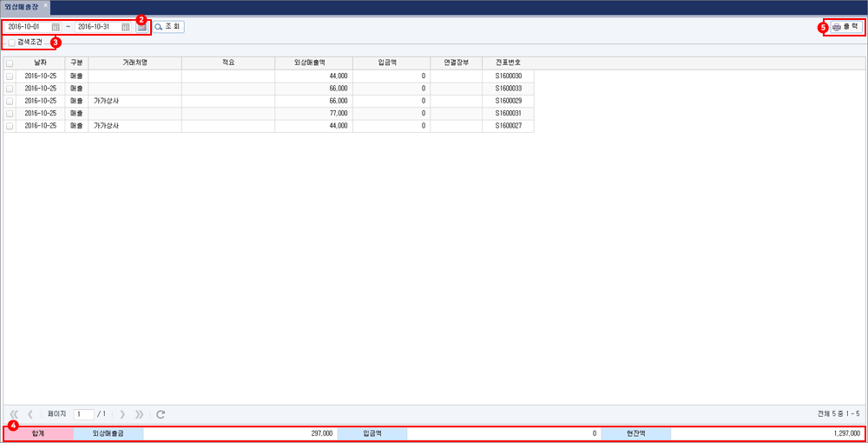Open the period selection calendar button
The image size is (868, 443).
pyautogui.click(x=141, y=27)
